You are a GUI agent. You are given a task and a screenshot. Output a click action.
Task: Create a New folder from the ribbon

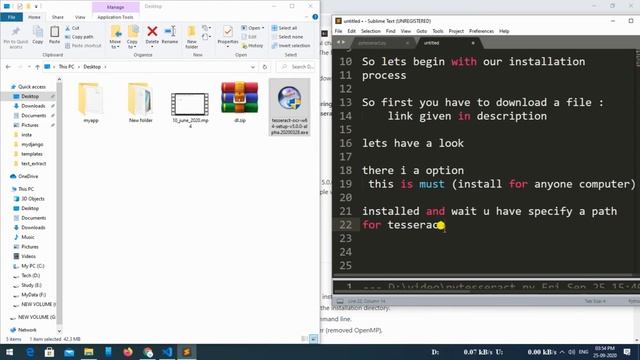click(x=191, y=37)
